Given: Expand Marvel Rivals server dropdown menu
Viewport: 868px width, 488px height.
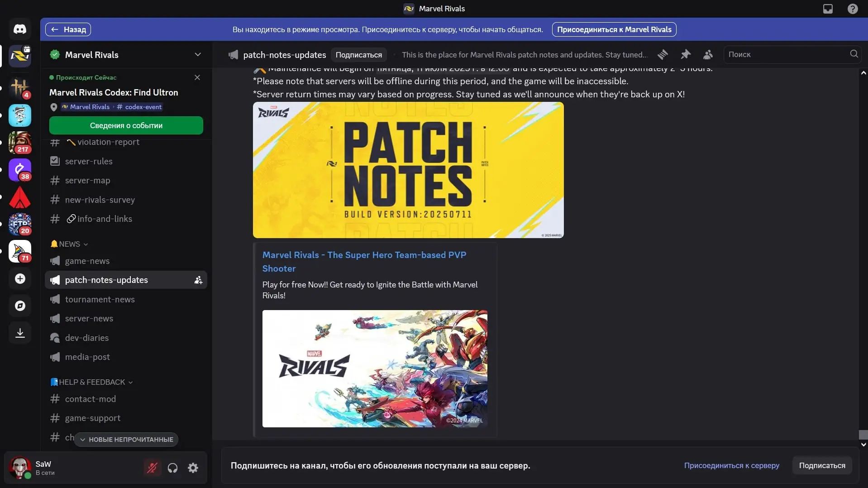Looking at the screenshot, I should point(198,55).
